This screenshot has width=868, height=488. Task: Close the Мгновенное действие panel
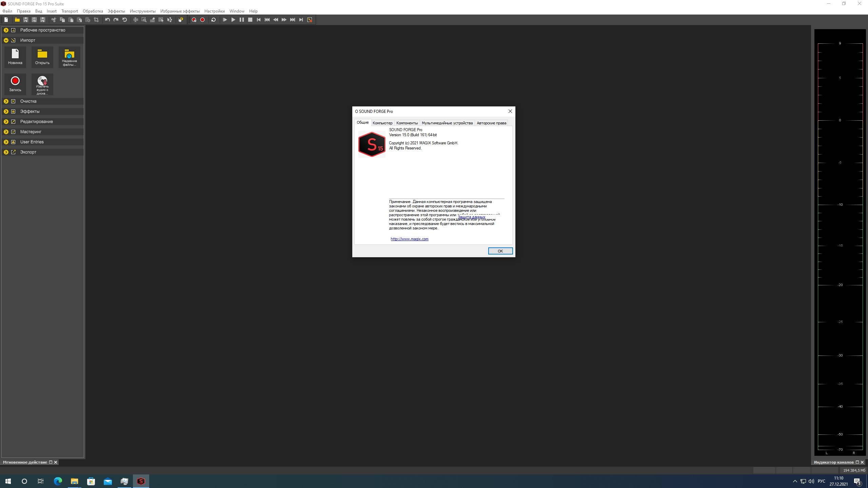pyautogui.click(x=56, y=462)
